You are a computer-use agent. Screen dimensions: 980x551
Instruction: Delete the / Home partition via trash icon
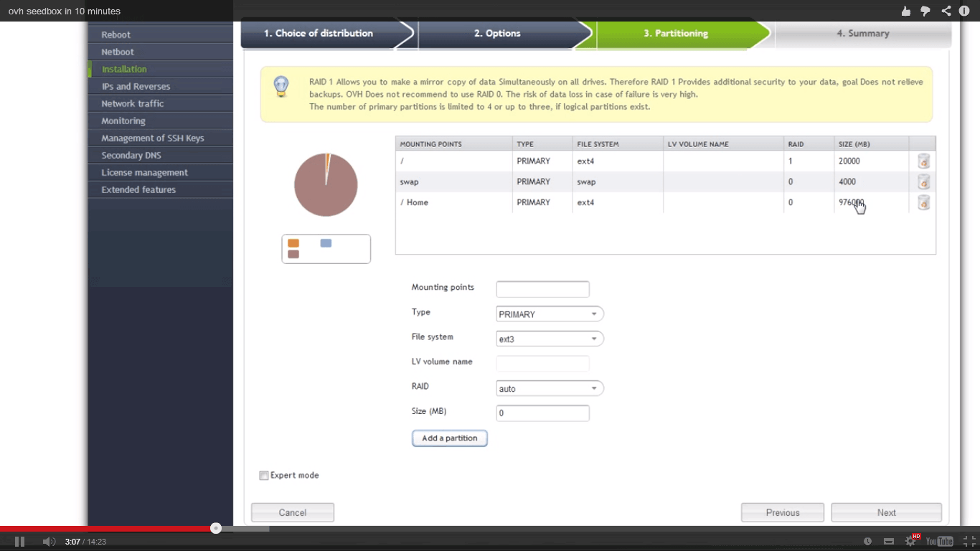click(923, 203)
